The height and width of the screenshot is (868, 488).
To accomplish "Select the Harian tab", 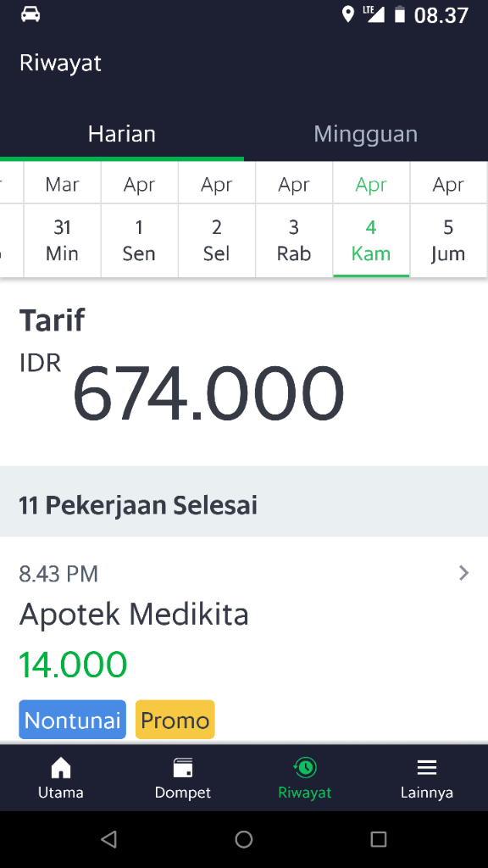I will (x=121, y=133).
